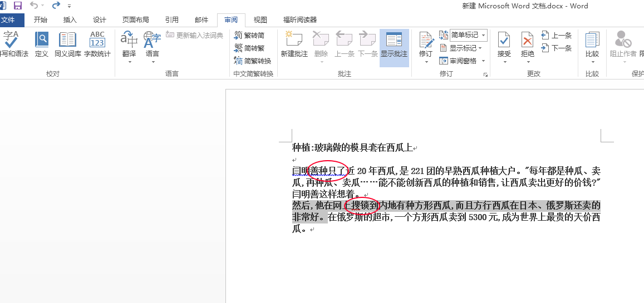Click text 闫明善这样想着

(x=323, y=193)
